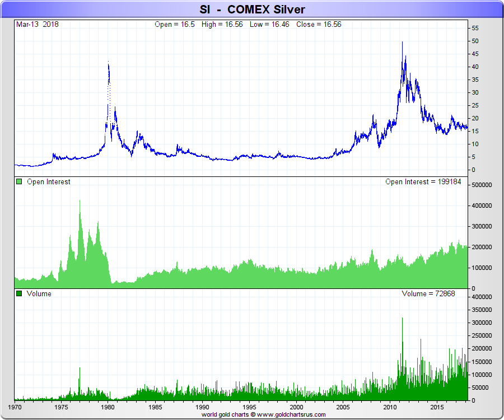504x420 pixels.
Task: Click the 50 price axis label
Action: [x=475, y=41]
